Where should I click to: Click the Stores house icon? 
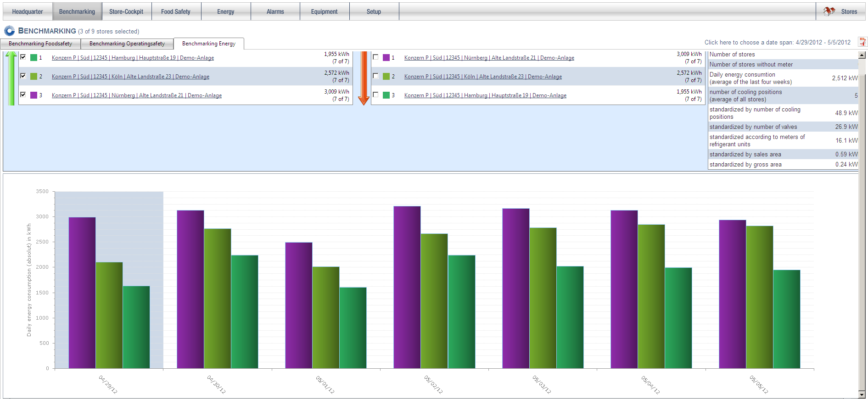[829, 11]
